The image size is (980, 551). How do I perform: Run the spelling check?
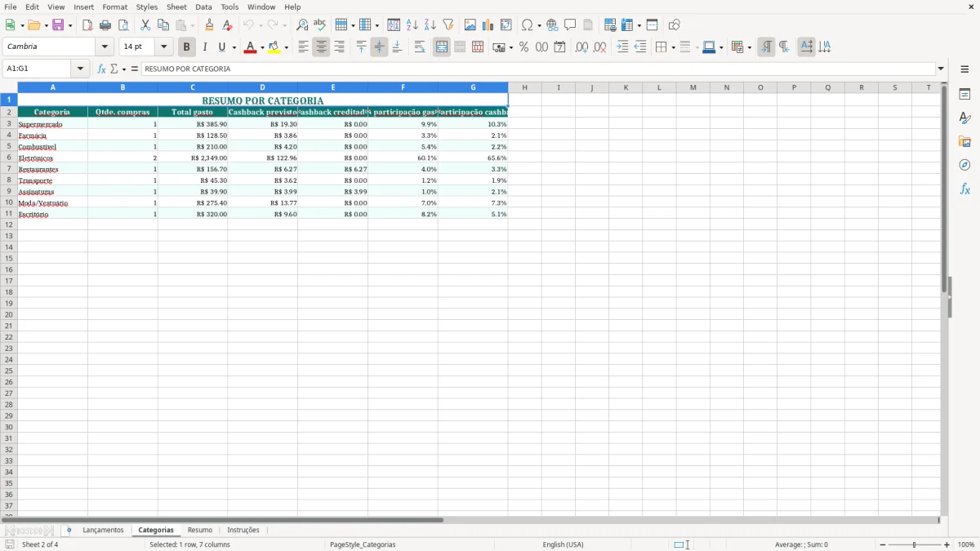[x=320, y=25]
